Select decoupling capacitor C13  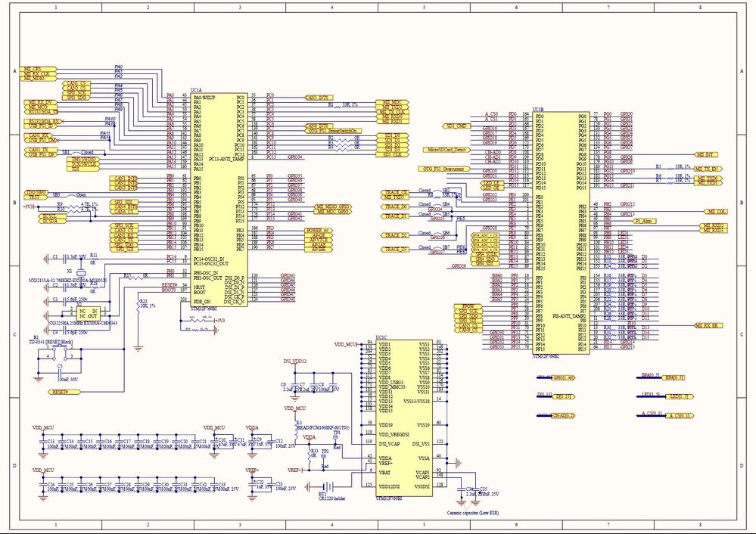point(45,441)
